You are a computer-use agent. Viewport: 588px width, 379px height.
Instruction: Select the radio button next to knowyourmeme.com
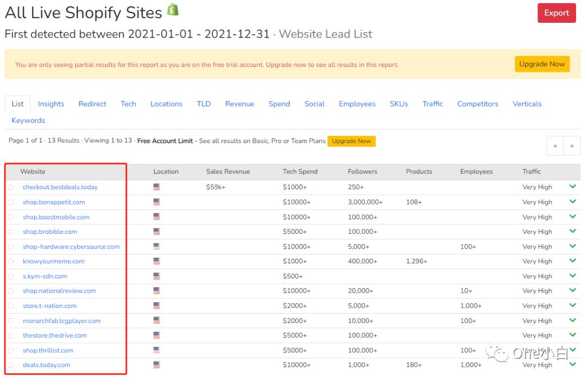(11, 262)
